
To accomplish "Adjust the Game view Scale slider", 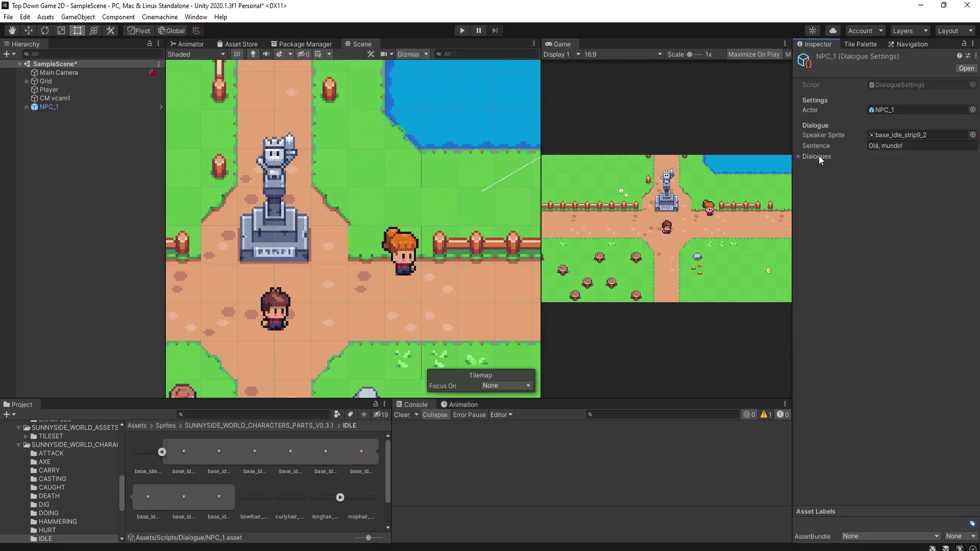I will [690, 54].
